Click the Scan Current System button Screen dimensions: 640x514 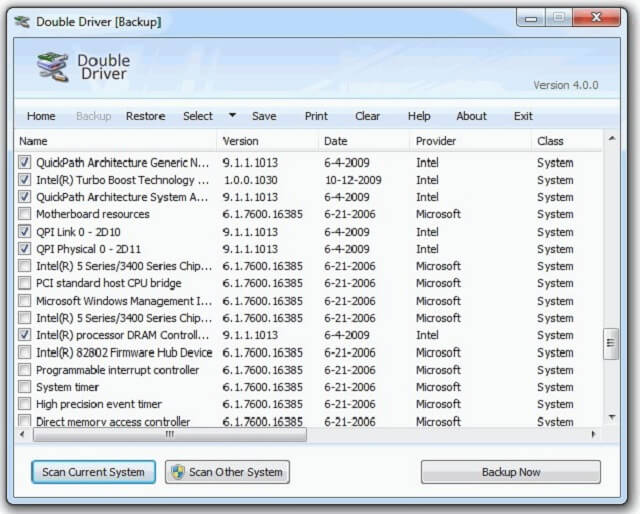click(93, 472)
